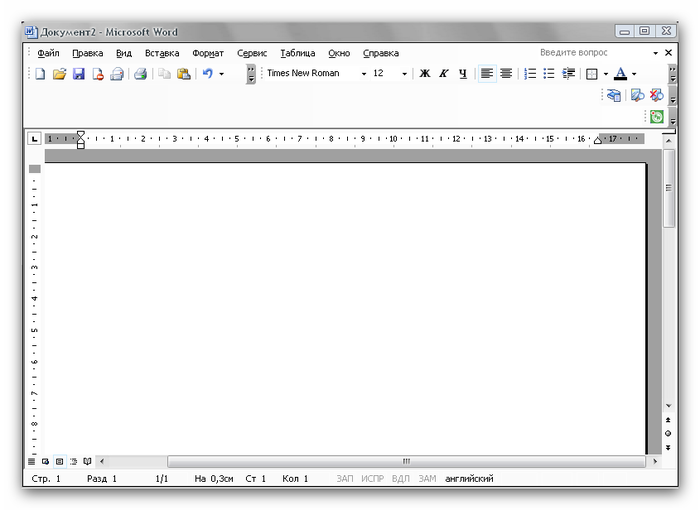700x510 pixels.
Task: Switch to Reading layout book icon
Action: pos(88,461)
